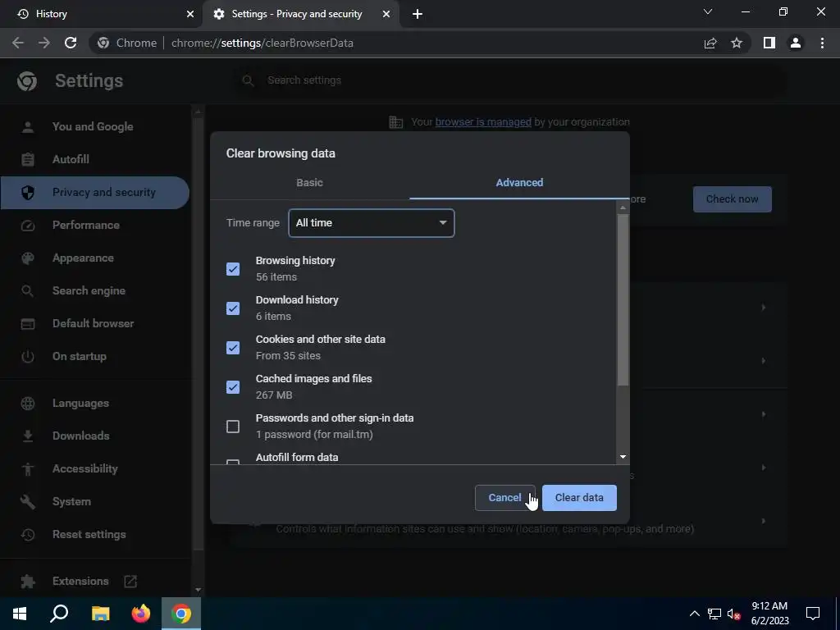Select the Settings - Privacy and security browser tab

[x=300, y=14]
